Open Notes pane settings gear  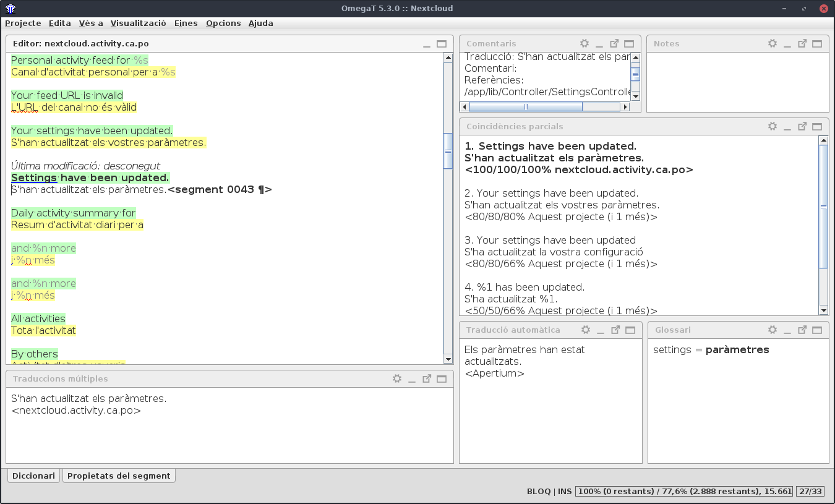[x=773, y=44]
